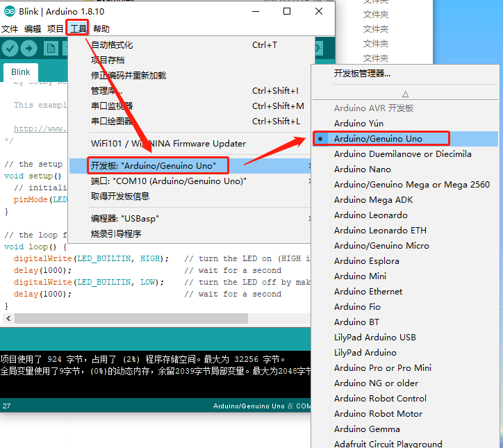Click the http://www. link in code
The width and height of the screenshot is (503, 448).
point(40,128)
